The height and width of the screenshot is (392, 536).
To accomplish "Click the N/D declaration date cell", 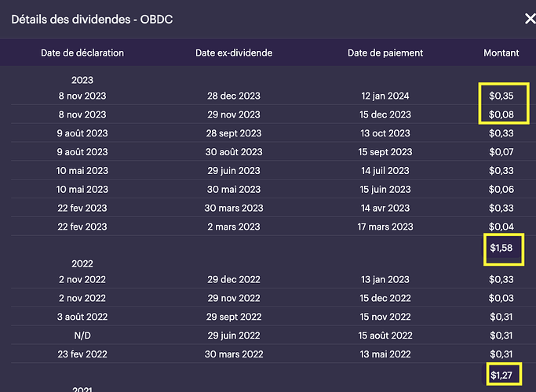I will click(82, 336).
